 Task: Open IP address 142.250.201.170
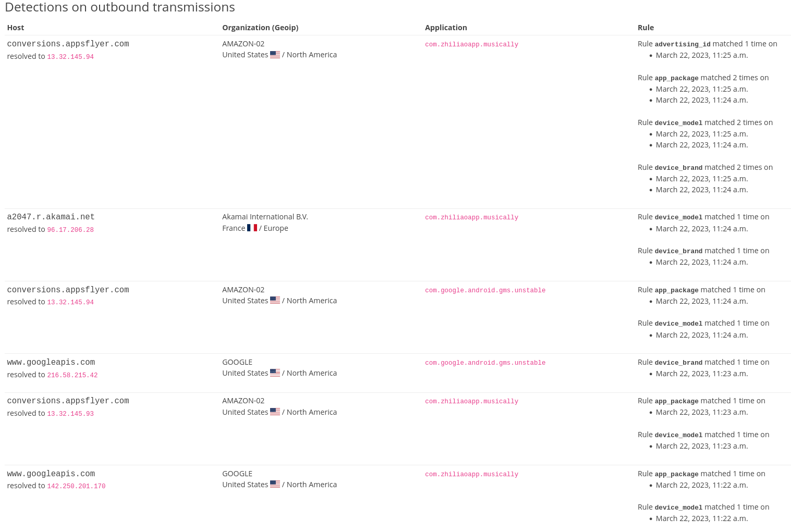pos(76,486)
